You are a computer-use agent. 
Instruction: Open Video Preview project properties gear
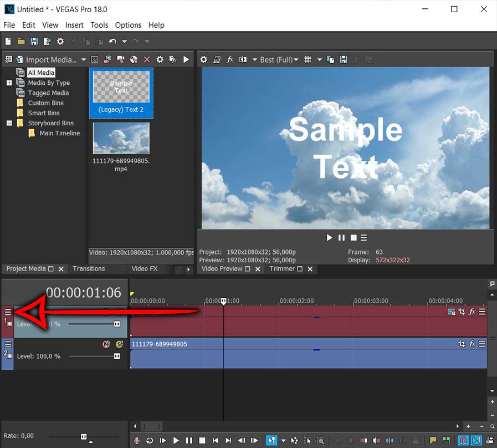click(203, 60)
